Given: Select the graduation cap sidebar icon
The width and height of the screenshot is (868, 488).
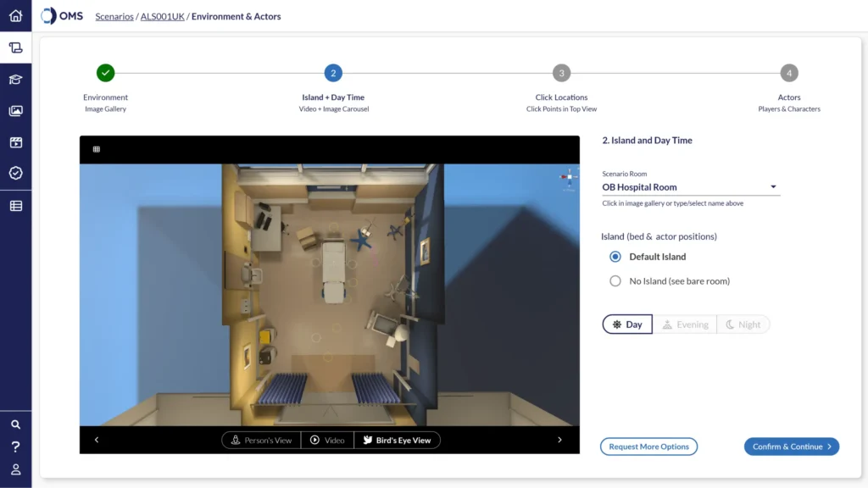Looking at the screenshot, I should point(15,80).
